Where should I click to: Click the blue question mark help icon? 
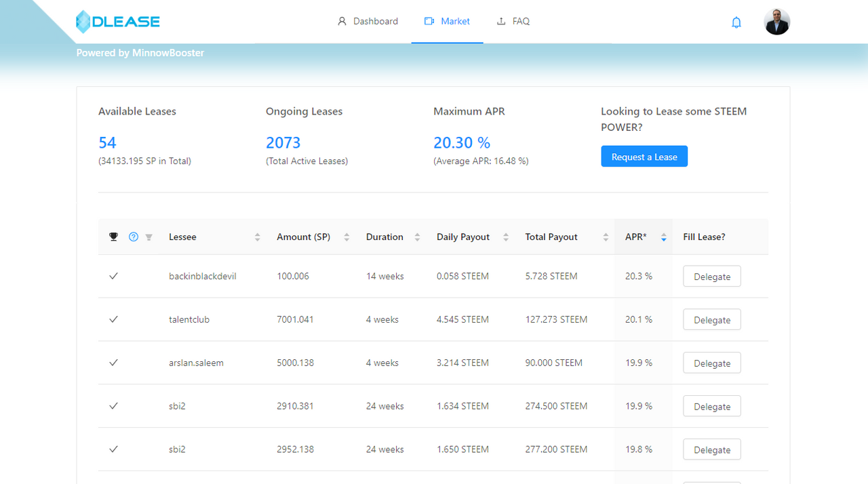134,237
